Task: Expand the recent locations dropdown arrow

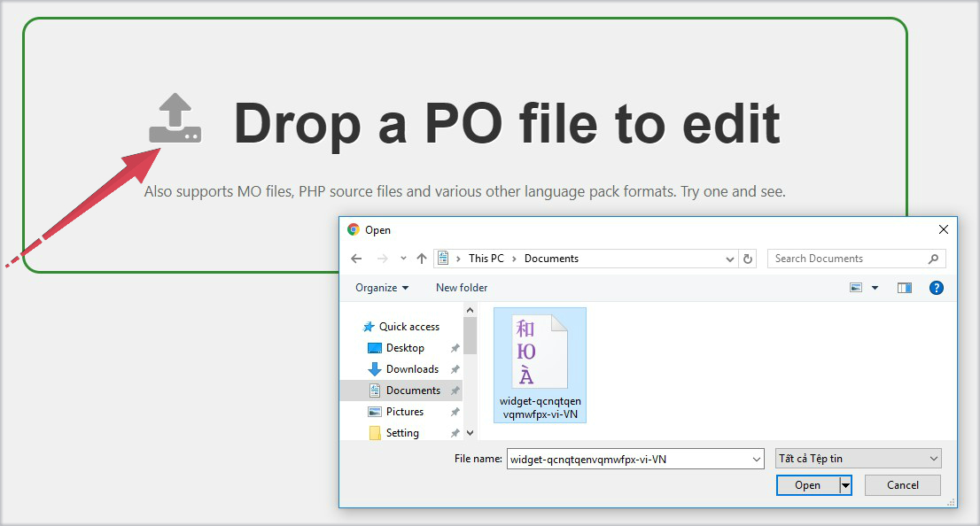Action: coord(403,259)
